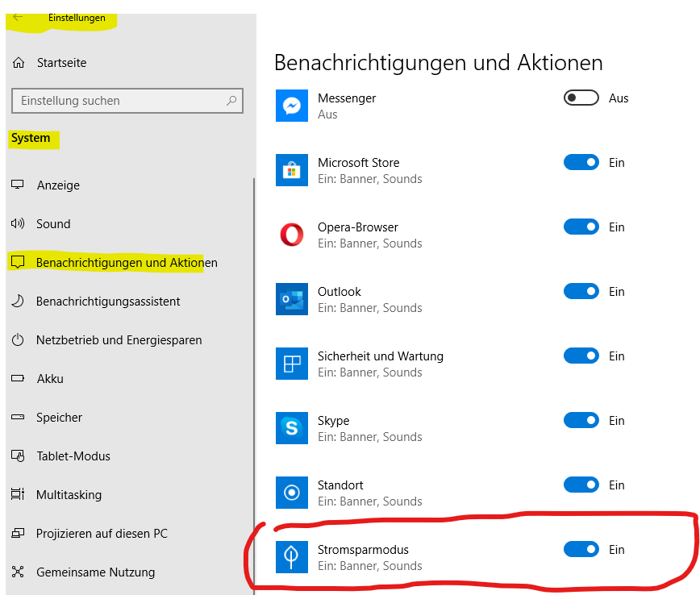Open Microsoft Store notification details
This screenshot has width=700, height=595.
point(369,170)
